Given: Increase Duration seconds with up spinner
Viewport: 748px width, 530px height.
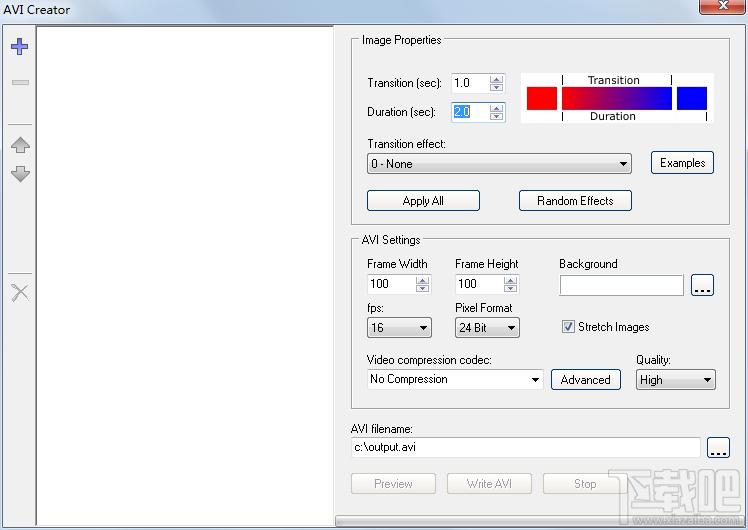Looking at the screenshot, I should pyautogui.click(x=497, y=108).
